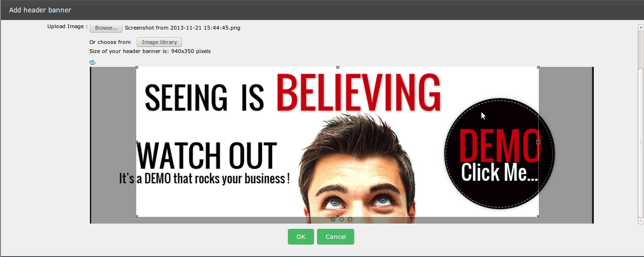
Task: Confirm with the green OK button
Action: click(301, 237)
